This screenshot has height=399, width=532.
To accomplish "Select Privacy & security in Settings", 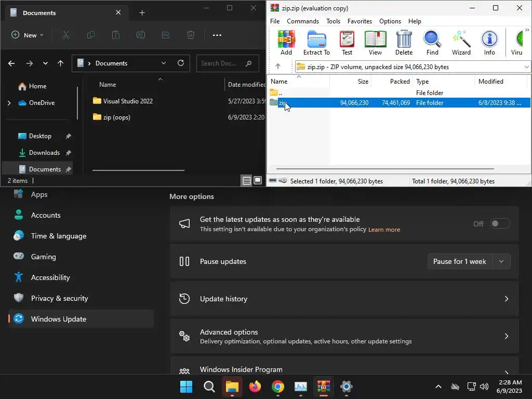I will [81, 298].
